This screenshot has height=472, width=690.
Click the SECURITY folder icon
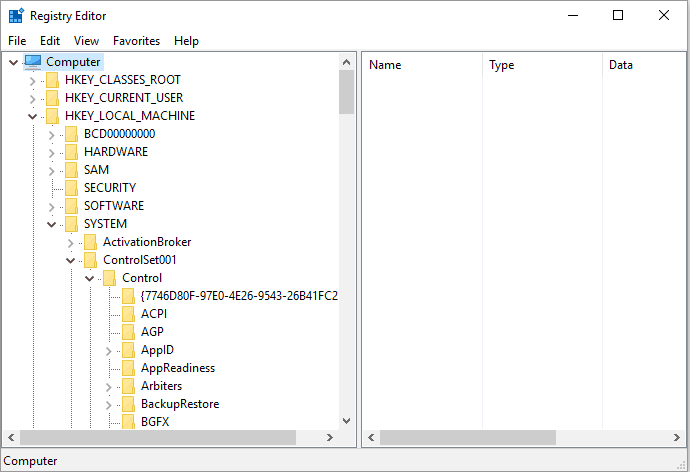[x=71, y=188]
